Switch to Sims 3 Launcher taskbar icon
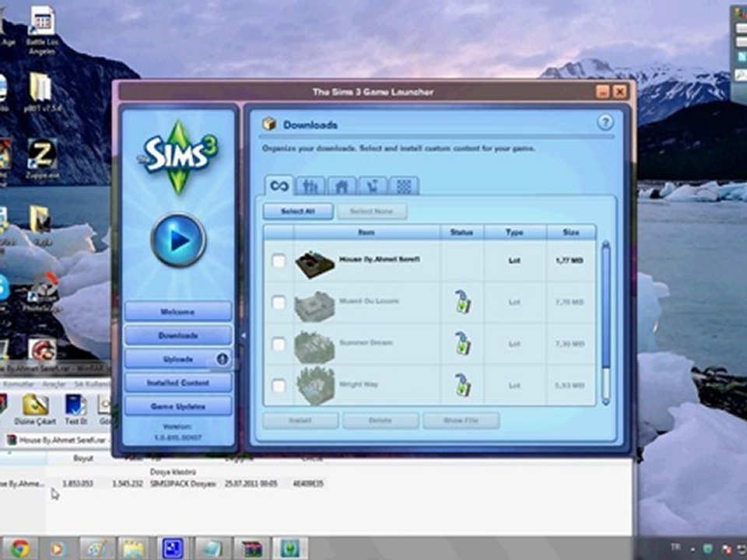Screen dimensions: 747x560 click(290, 549)
